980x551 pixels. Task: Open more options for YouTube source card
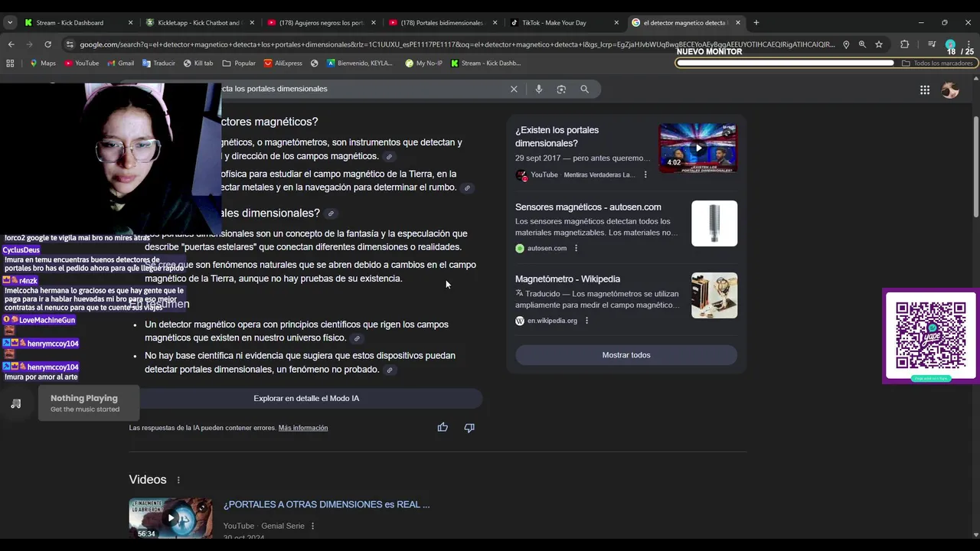(x=645, y=174)
